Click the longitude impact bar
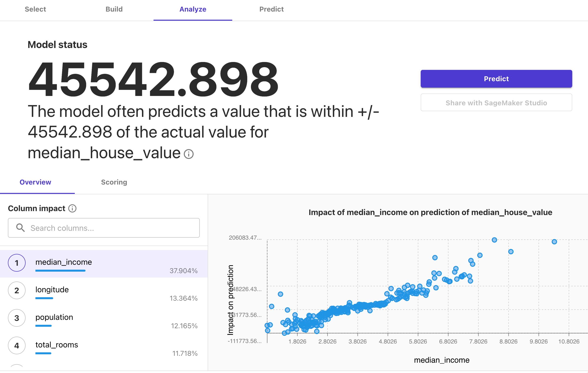 tap(44, 298)
